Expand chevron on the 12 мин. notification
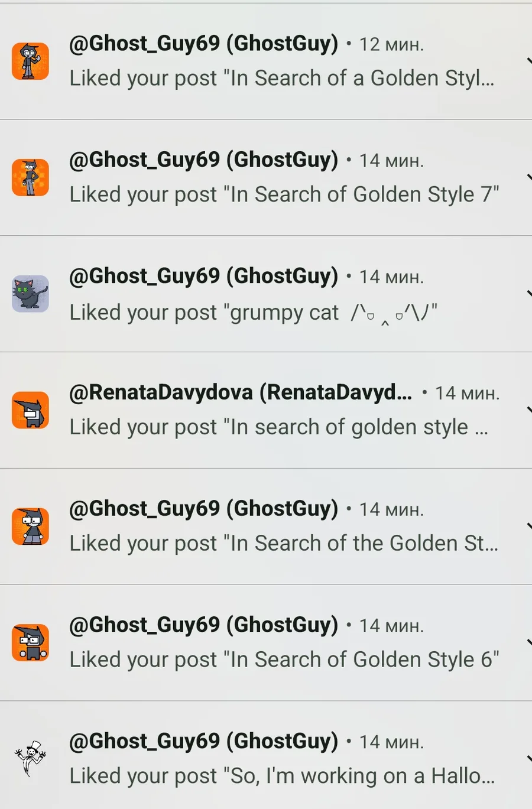 [528, 61]
